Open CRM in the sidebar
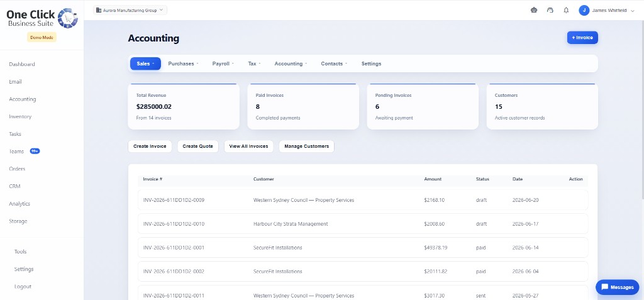Image resolution: width=644 pixels, height=300 pixels. 14,186
